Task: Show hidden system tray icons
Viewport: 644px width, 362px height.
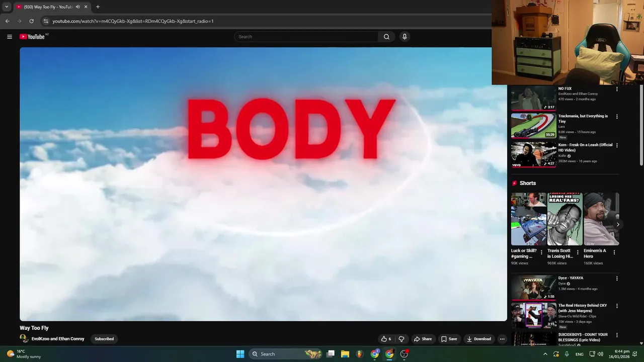Action: (545, 354)
